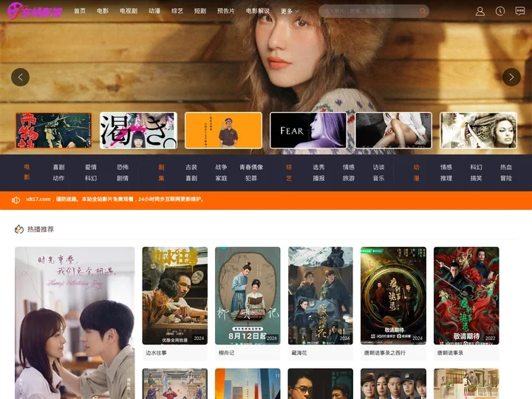Go to previous banner slide arrow
532x399 pixels.
click(x=21, y=78)
